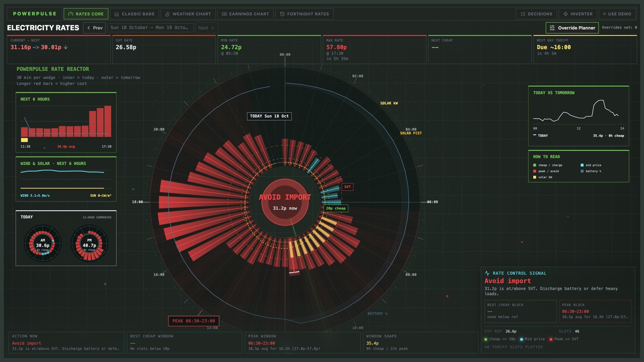Click the down arrow in Current-Next card

66,47
